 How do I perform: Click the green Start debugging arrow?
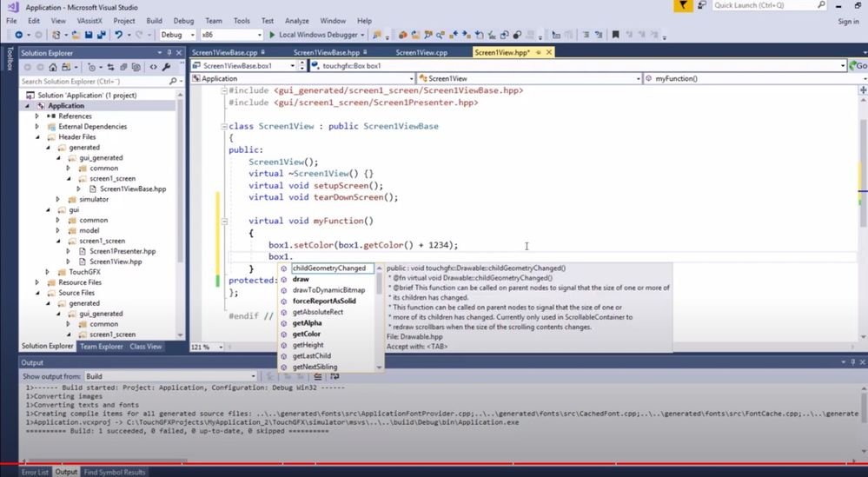(272, 35)
